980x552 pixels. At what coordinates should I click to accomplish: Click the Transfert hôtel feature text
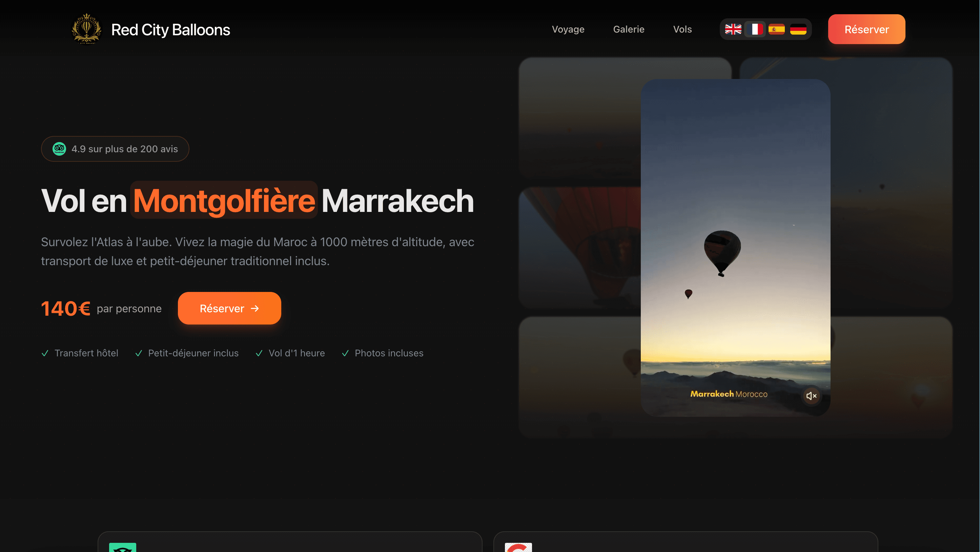point(86,353)
